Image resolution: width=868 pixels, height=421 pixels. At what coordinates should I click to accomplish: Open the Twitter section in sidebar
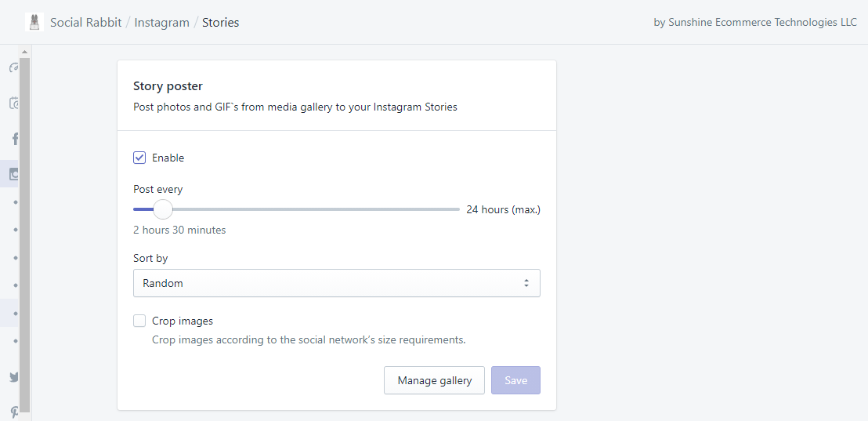[x=14, y=377]
